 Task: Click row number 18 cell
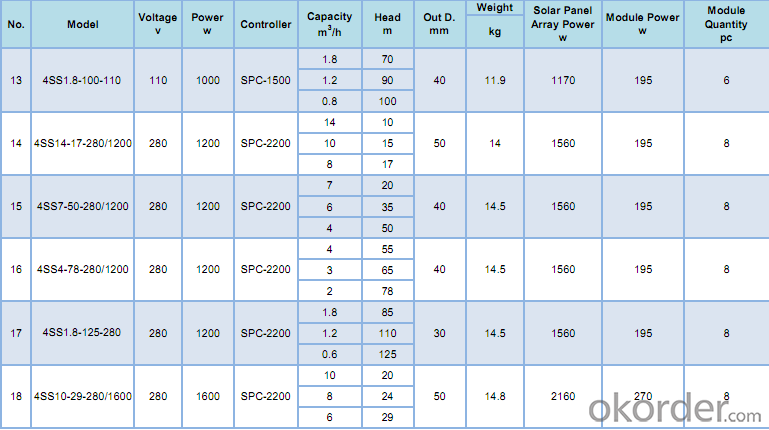pos(16,396)
